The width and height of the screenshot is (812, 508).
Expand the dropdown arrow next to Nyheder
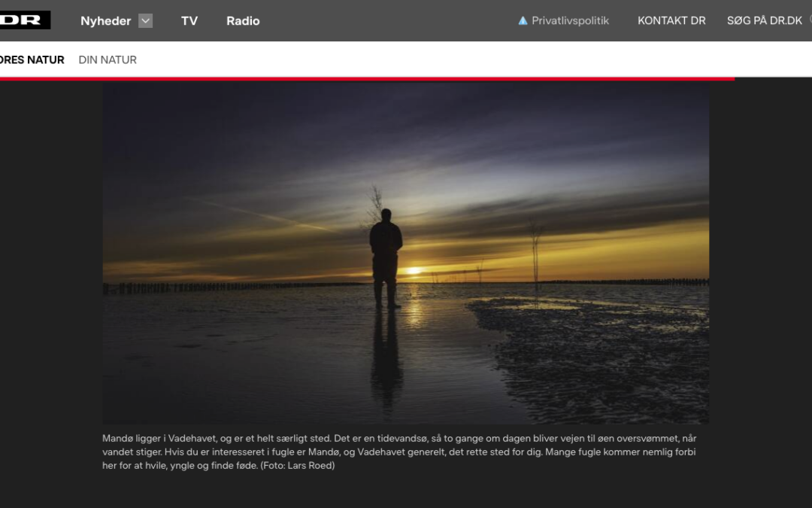coord(146,21)
